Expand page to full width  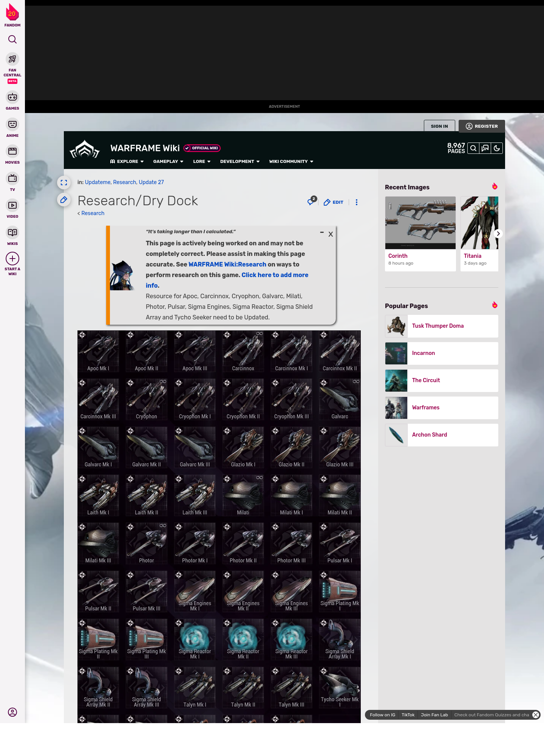pyautogui.click(x=64, y=183)
